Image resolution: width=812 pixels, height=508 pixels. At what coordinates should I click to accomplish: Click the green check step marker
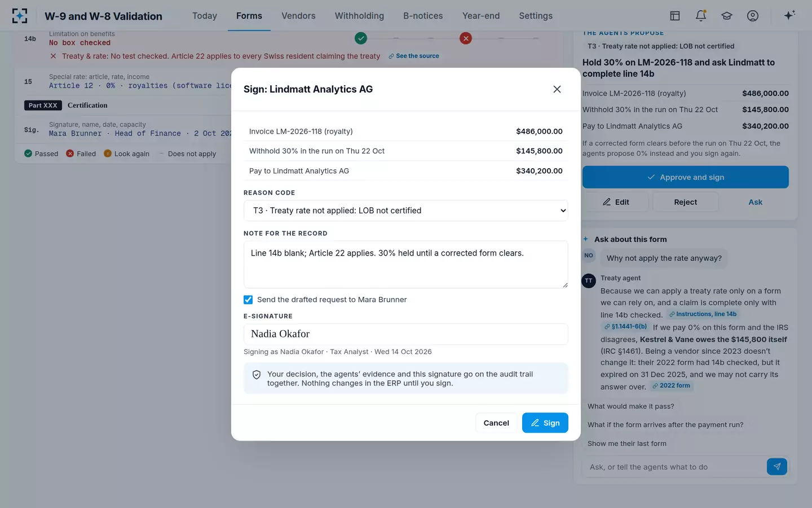click(361, 38)
